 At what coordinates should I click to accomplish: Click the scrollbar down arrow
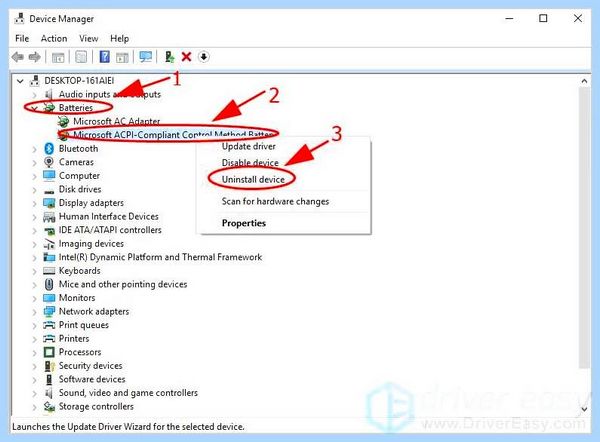[x=584, y=409]
